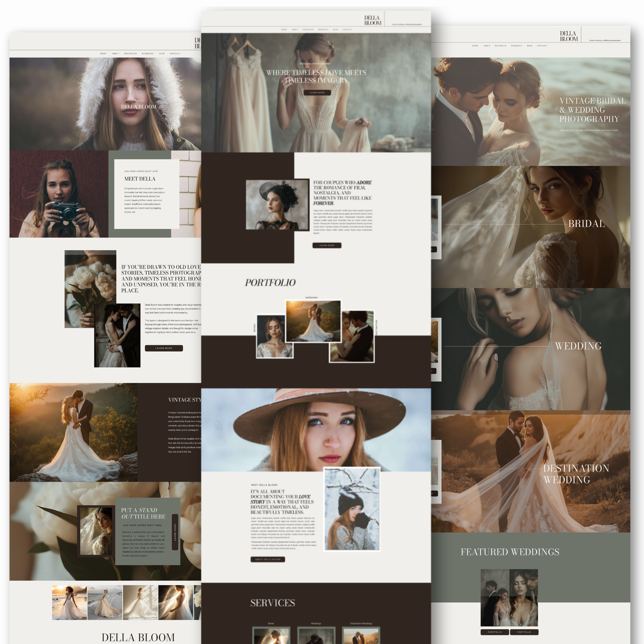
Task: Go to CONTACT in the left page navigation
Action: pos(175,53)
